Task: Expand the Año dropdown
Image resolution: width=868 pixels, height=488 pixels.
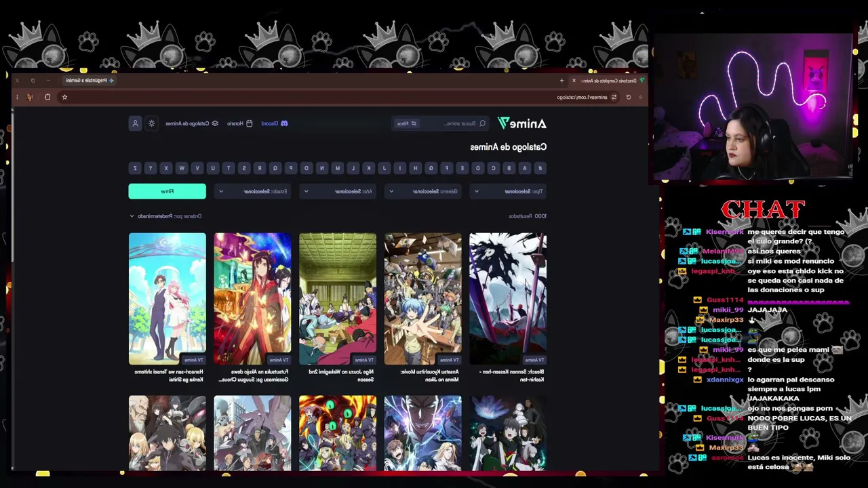Action: click(338, 191)
